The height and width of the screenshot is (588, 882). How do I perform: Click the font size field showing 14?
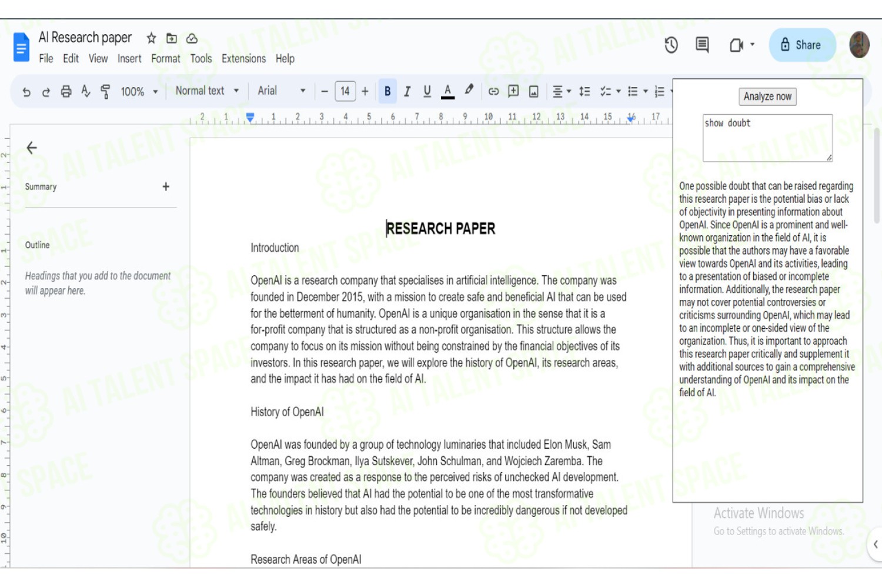[345, 91]
